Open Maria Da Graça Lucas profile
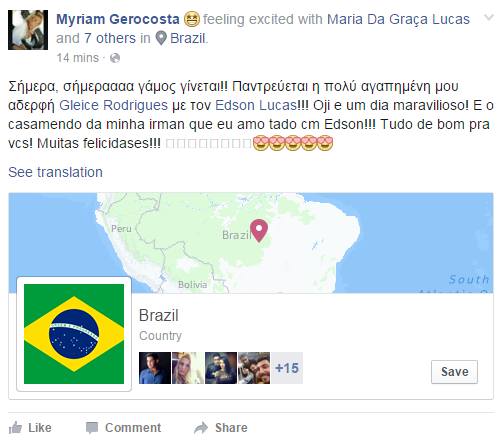The image size is (502, 440). point(398,19)
